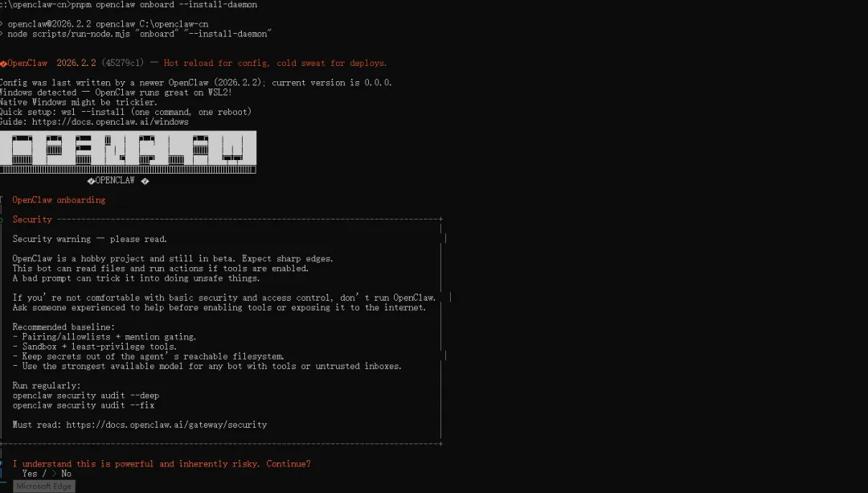Choose No on the risk prompt
868x493 pixels.
tap(66, 474)
